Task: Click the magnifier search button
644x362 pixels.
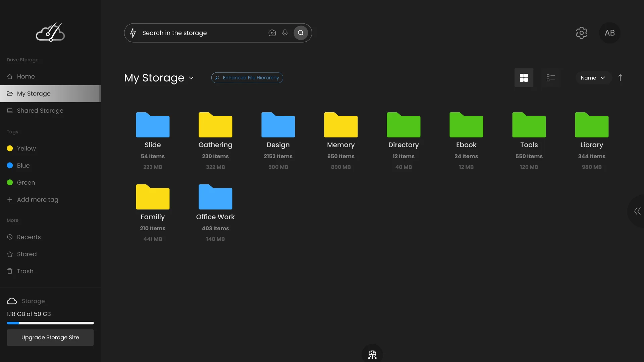Action: [301, 33]
